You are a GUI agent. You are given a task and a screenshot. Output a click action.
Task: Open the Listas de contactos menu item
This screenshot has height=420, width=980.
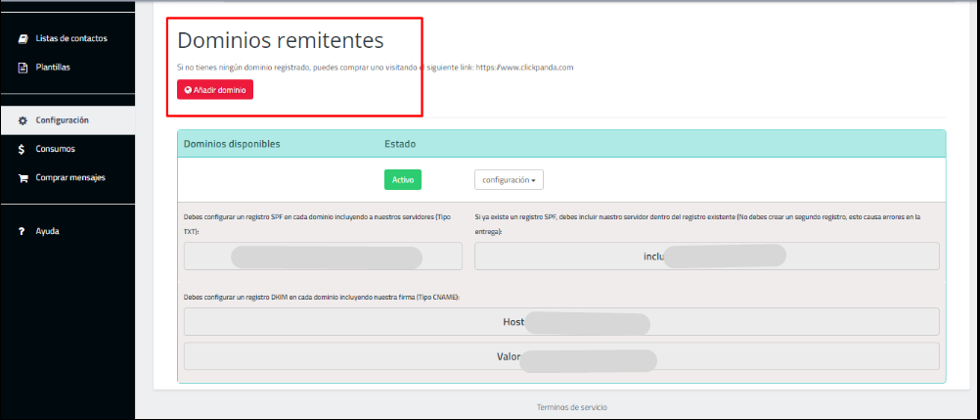tap(70, 39)
